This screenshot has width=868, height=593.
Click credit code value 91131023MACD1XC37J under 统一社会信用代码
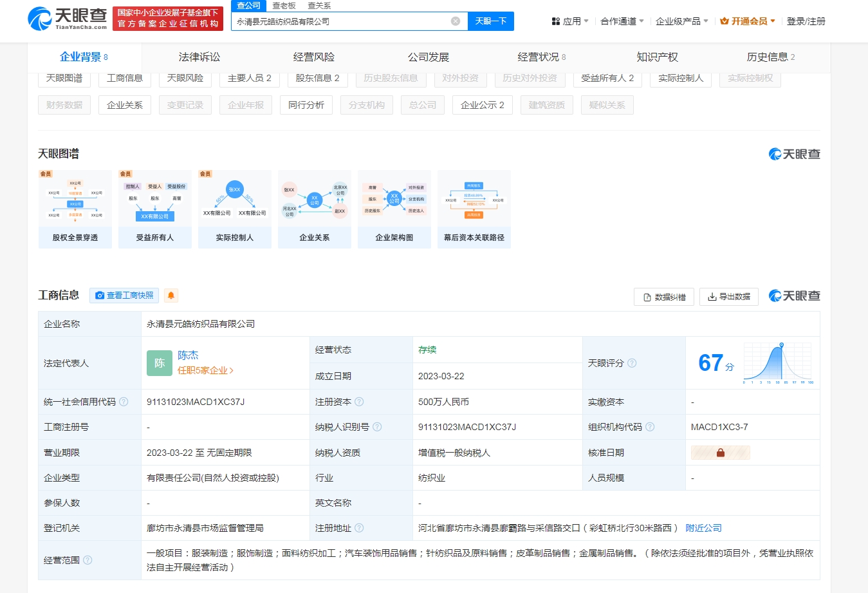tap(196, 402)
